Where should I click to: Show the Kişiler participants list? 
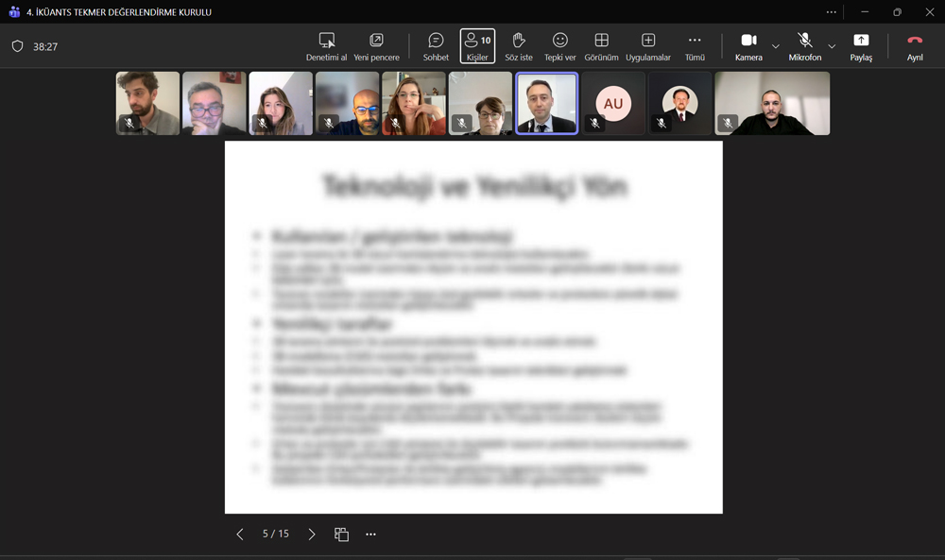pos(477,45)
